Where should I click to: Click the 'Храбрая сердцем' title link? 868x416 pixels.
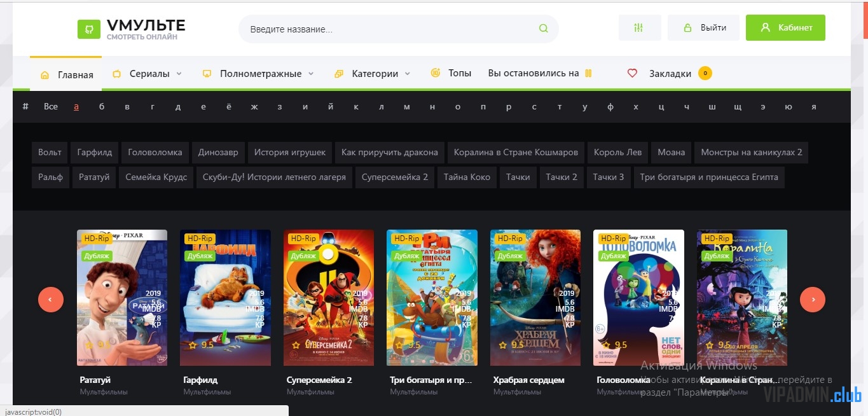coord(529,380)
